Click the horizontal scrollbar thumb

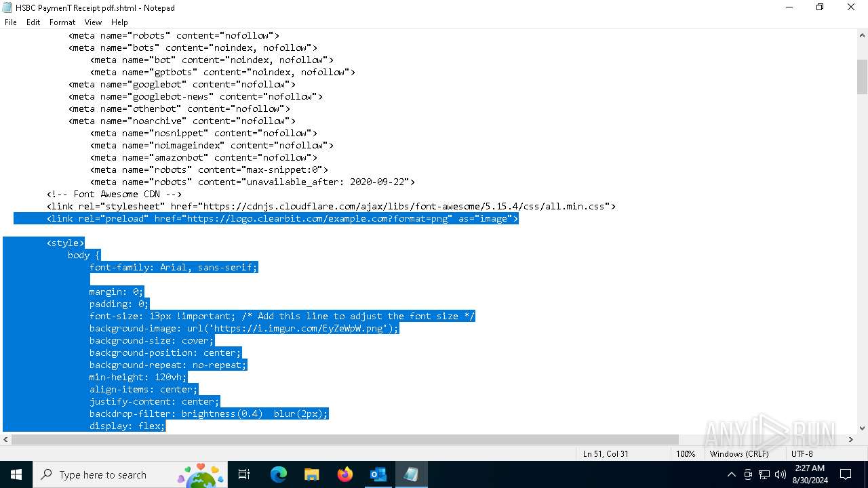click(x=344, y=440)
